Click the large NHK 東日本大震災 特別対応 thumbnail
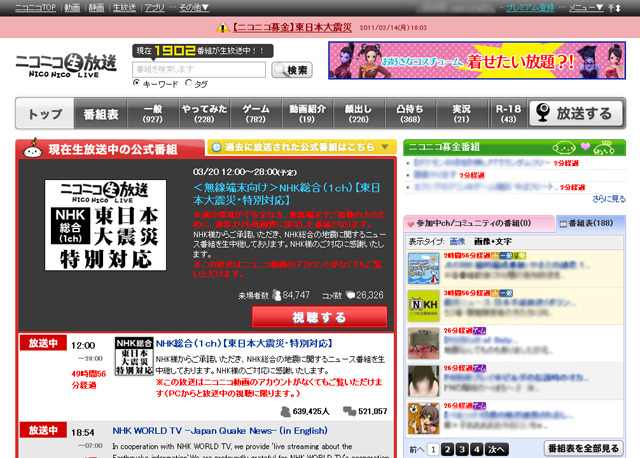The width and height of the screenshot is (640, 458). [105, 225]
